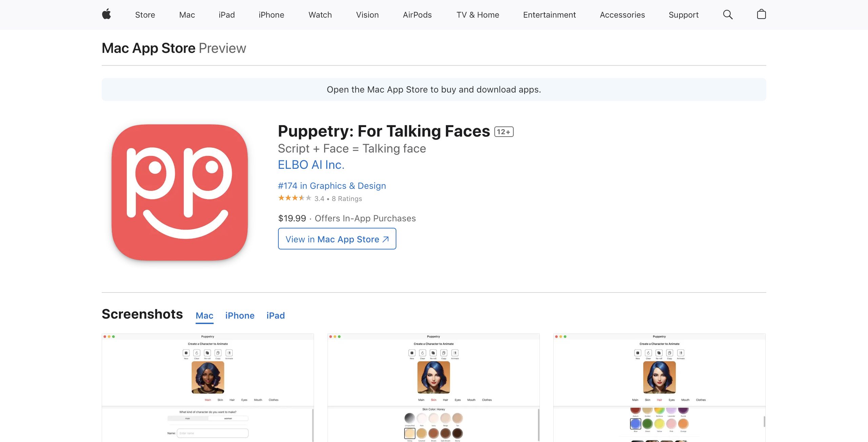The height and width of the screenshot is (442, 868).
Task: Switch to the iPhone screenshots tab
Action: click(x=240, y=316)
